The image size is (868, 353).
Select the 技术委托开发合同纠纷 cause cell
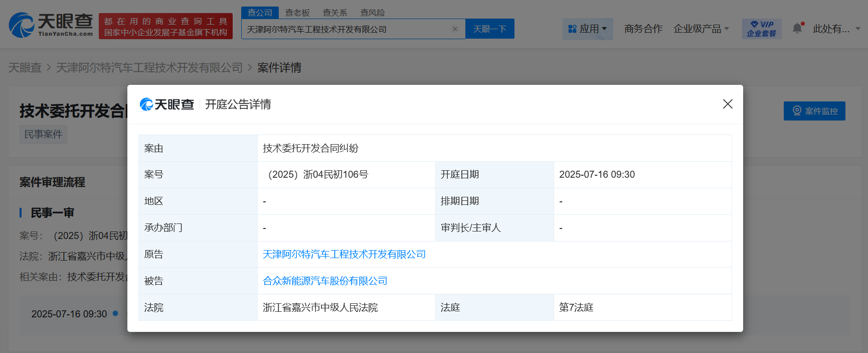coord(494,148)
